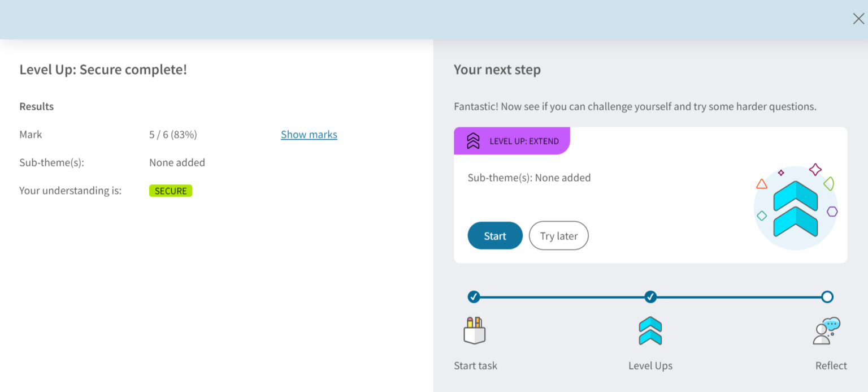Click the Level Up Extend badge icon
868x392 pixels.
click(474, 141)
